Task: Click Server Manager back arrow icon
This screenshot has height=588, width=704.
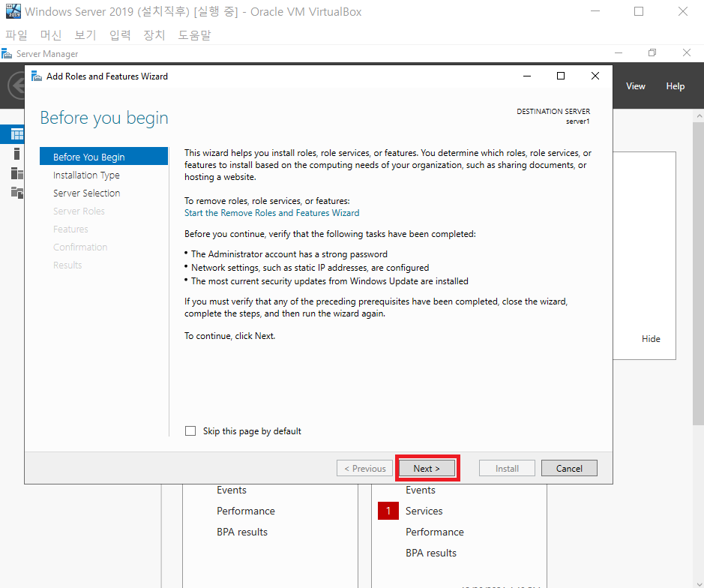Action: (17, 85)
